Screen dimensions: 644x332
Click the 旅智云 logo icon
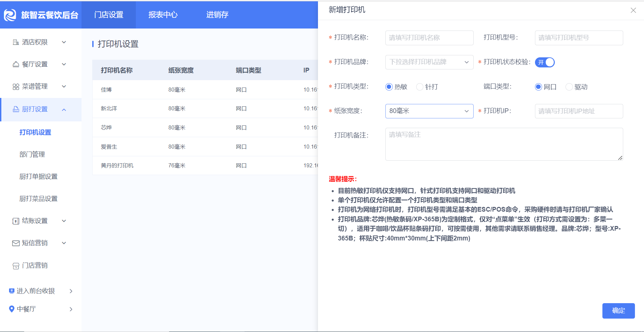click(10, 15)
